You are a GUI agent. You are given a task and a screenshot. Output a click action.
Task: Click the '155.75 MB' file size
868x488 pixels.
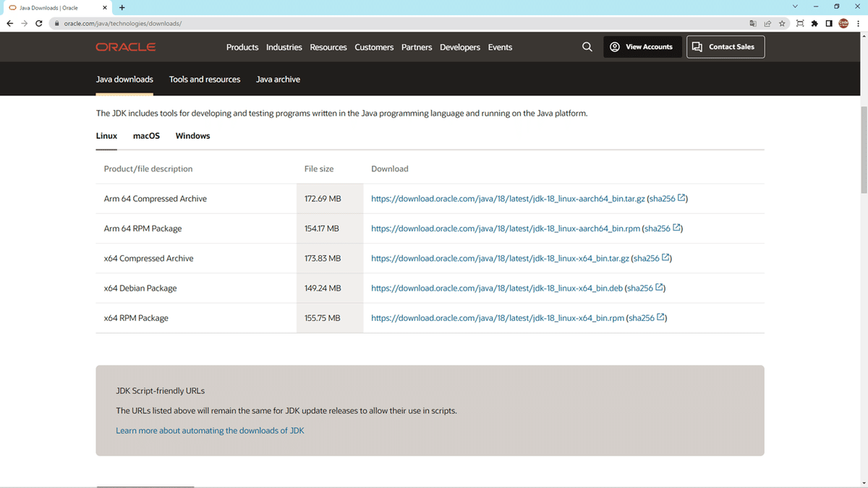click(322, 318)
